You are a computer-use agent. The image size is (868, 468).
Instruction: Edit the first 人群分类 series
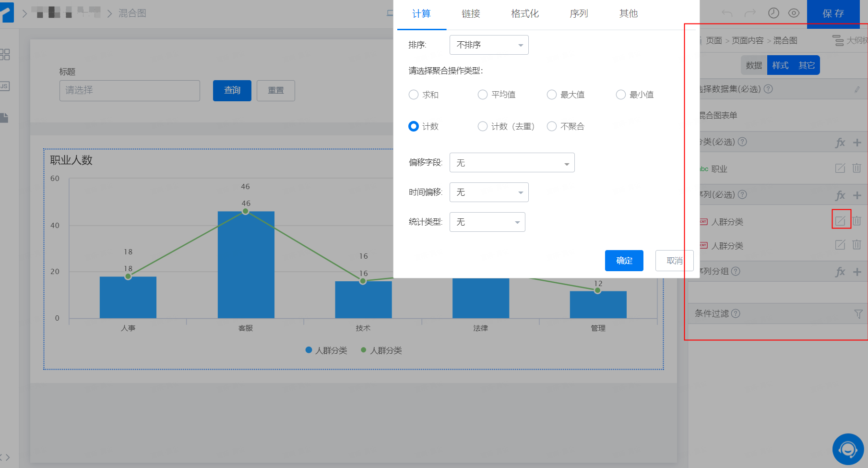(x=840, y=221)
